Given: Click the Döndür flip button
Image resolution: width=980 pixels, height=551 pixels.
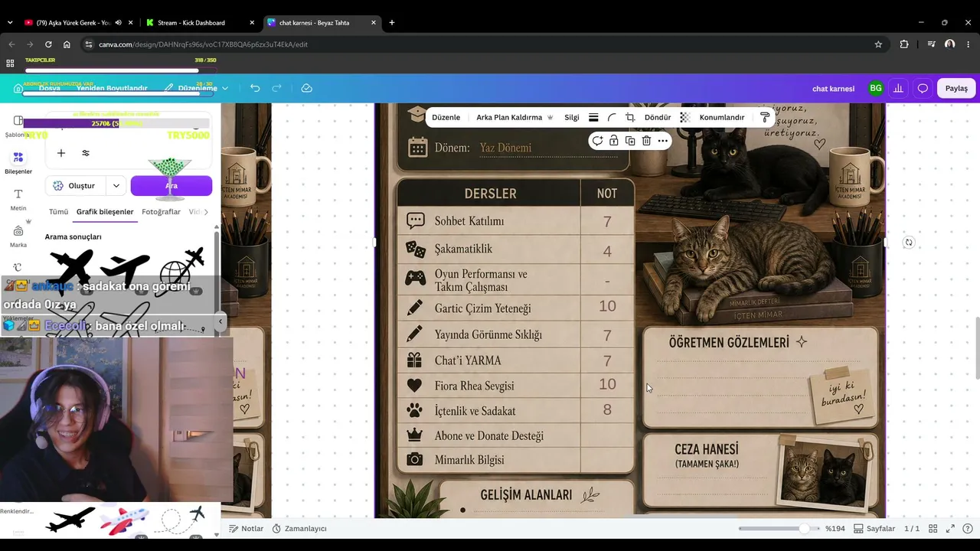Looking at the screenshot, I should tap(658, 117).
